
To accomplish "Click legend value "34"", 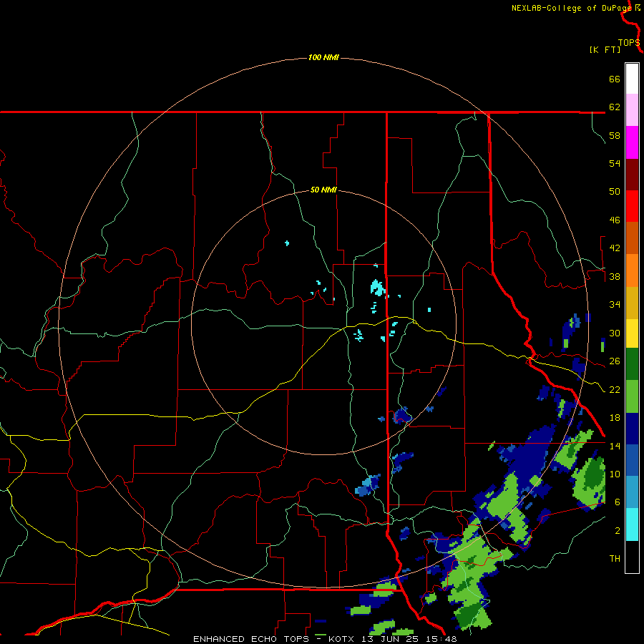I will click(x=615, y=305).
